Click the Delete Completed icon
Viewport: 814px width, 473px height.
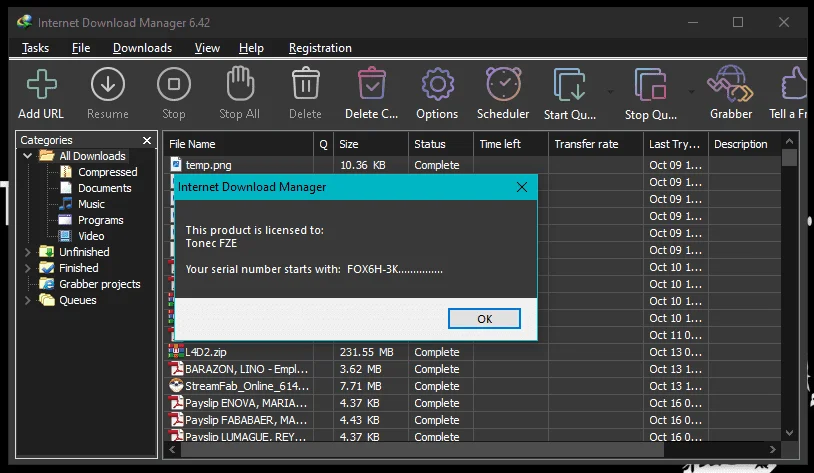372,84
